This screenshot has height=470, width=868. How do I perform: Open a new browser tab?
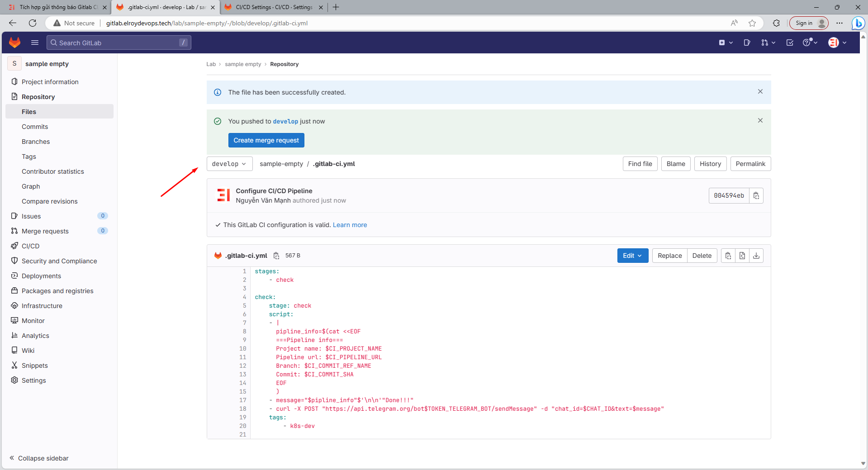point(336,7)
